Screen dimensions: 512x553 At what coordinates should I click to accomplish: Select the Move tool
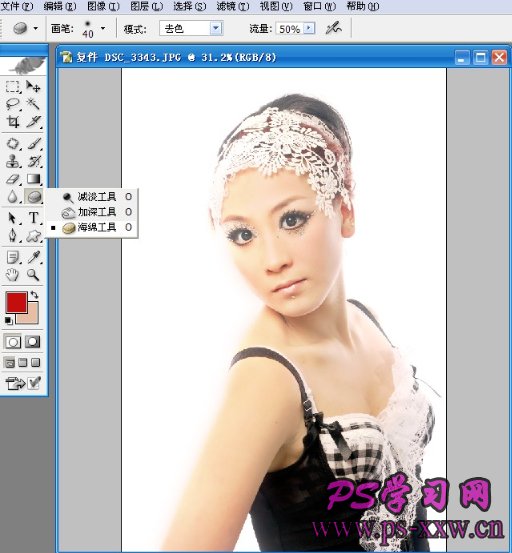[x=33, y=86]
